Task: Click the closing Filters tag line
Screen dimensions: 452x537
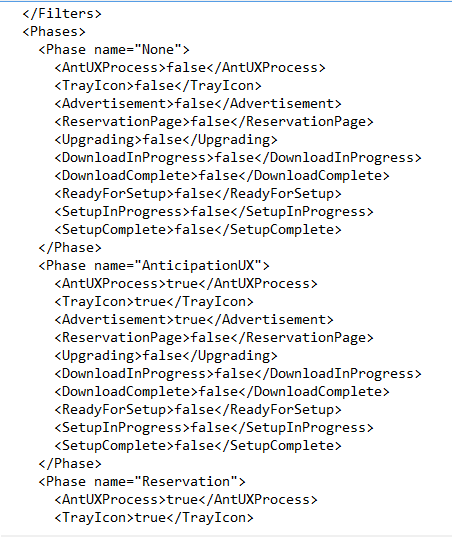Action: point(62,14)
